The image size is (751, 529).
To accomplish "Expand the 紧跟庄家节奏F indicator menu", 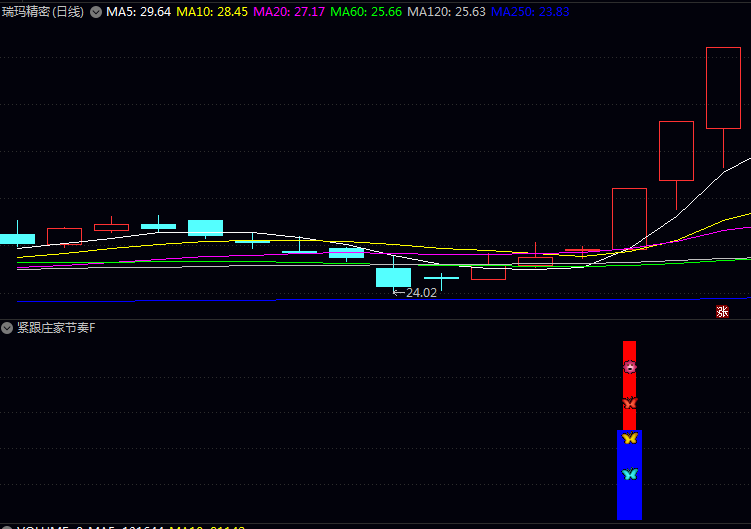I will [x=7, y=328].
